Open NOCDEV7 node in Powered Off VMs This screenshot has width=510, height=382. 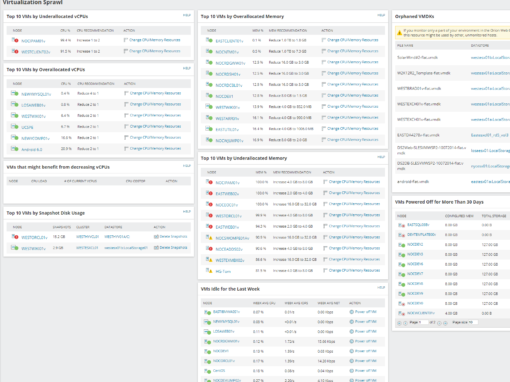pos(415,274)
